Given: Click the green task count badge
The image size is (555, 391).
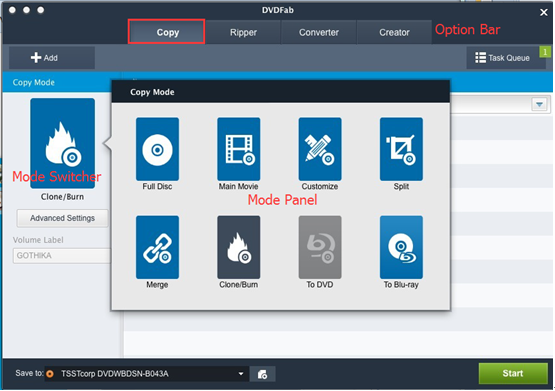Looking at the screenshot, I should click(545, 52).
